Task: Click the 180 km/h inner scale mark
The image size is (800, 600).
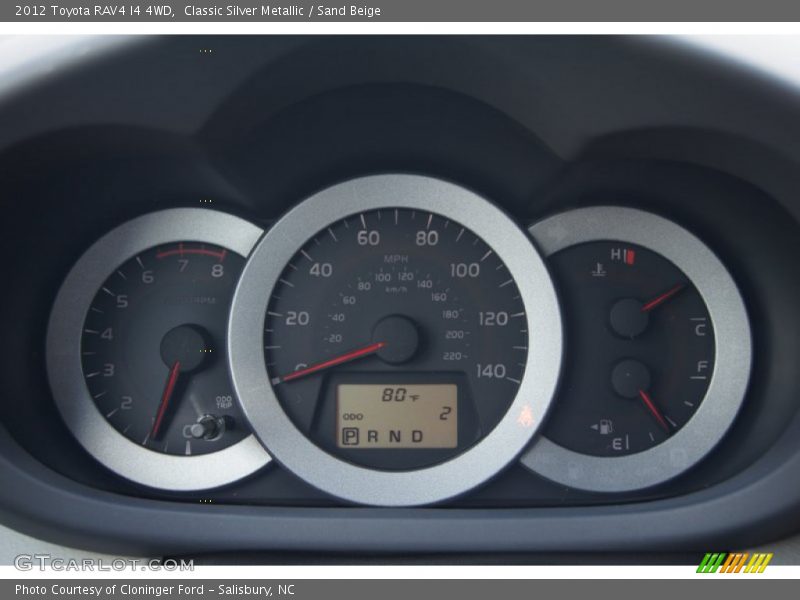Action: pyautogui.click(x=451, y=314)
